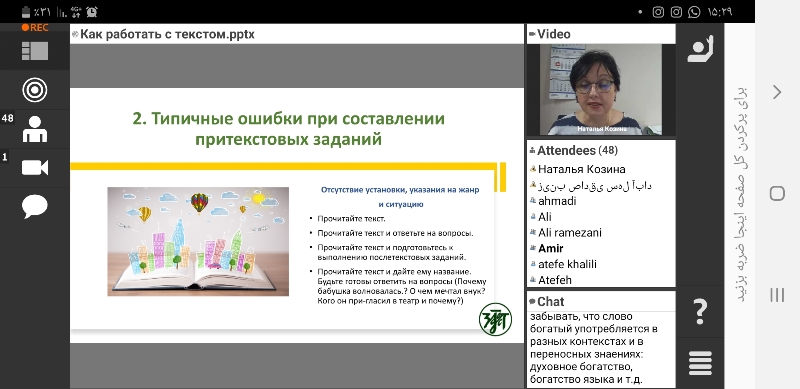Tap the REC recording indicator

point(35,28)
